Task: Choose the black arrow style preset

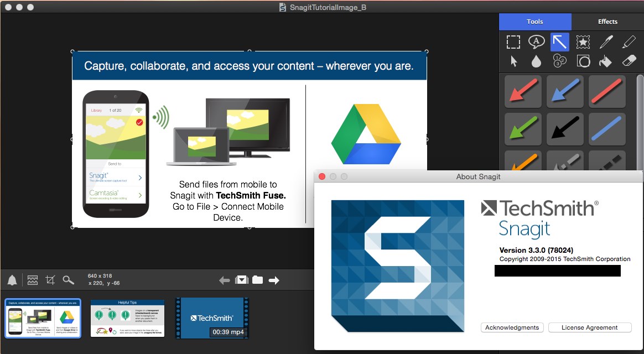Action: (565, 129)
